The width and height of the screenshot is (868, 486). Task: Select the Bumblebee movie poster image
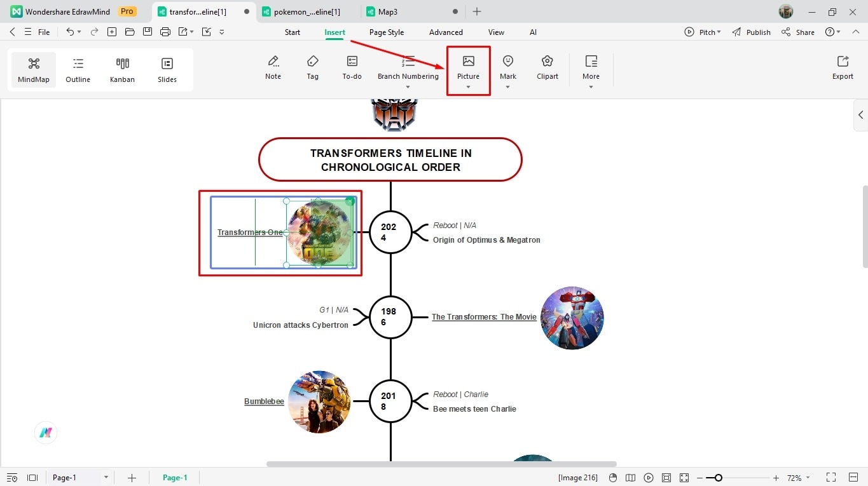tap(319, 402)
